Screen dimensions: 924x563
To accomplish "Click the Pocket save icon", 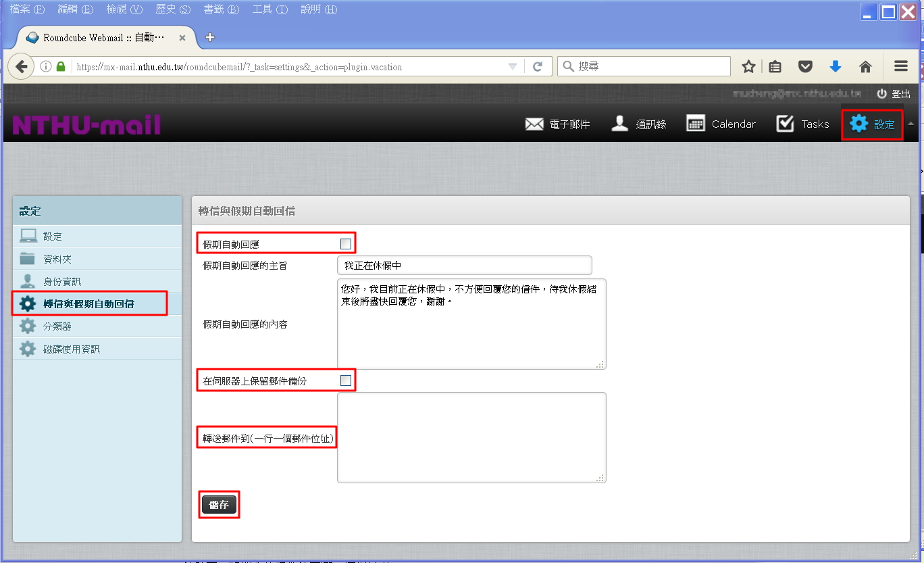I will coord(805,66).
